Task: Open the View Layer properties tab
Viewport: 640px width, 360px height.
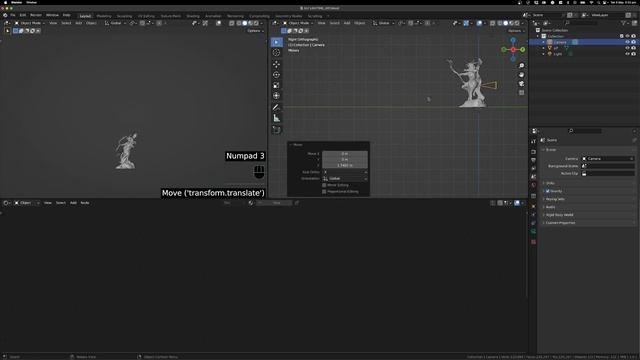Action: [x=533, y=169]
